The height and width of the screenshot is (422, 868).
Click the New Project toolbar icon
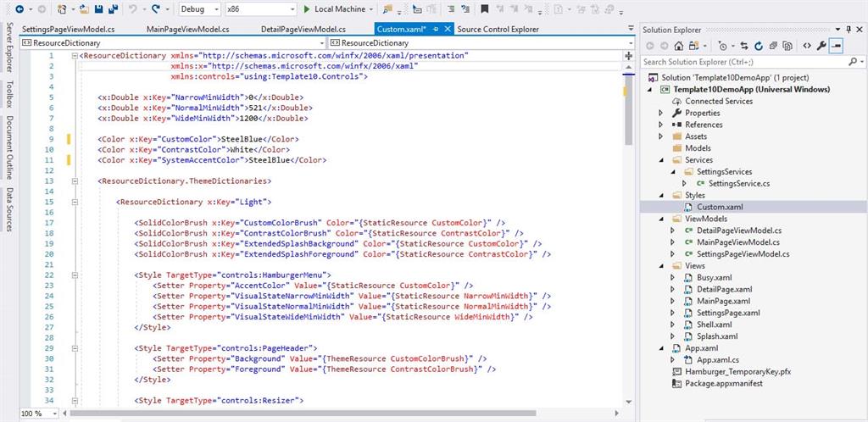tap(63, 8)
